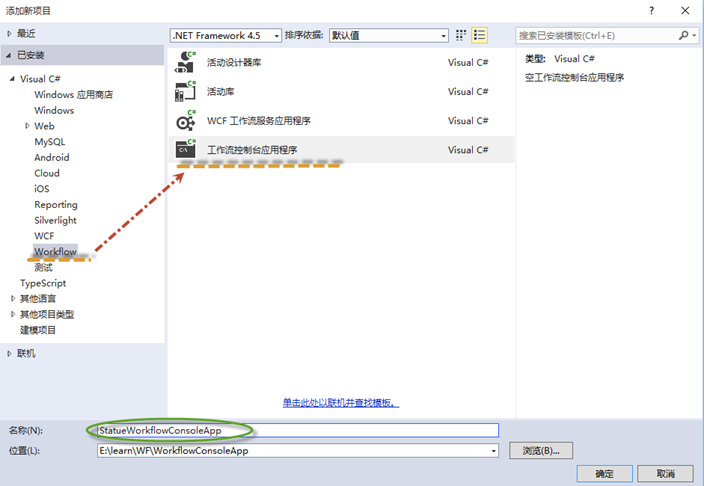
Task: Expand the 其他语言 node
Action: click(13, 299)
